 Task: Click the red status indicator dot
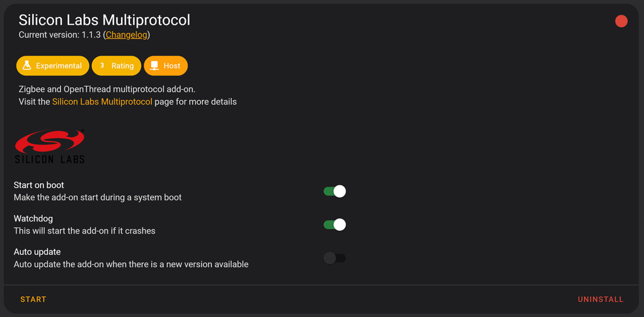coord(621,21)
